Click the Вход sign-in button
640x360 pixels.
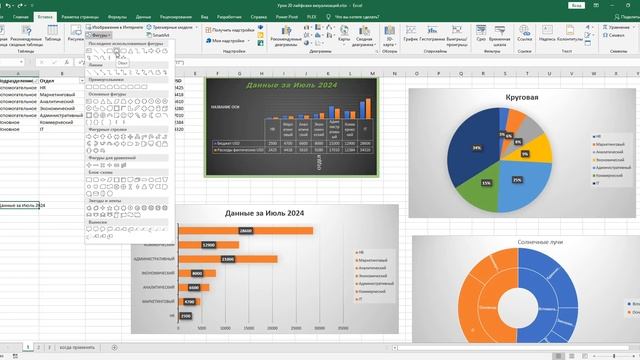click(576, 5)
